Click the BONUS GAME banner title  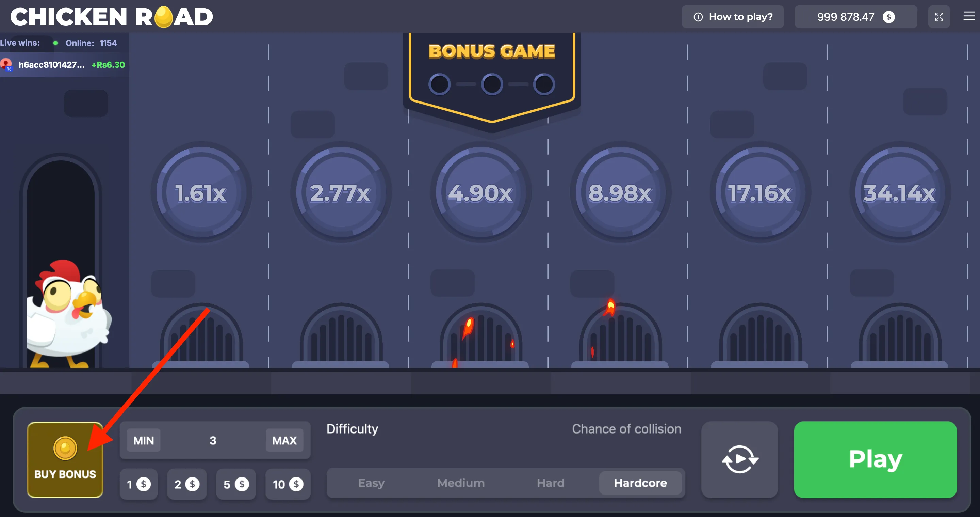[491, 51]
